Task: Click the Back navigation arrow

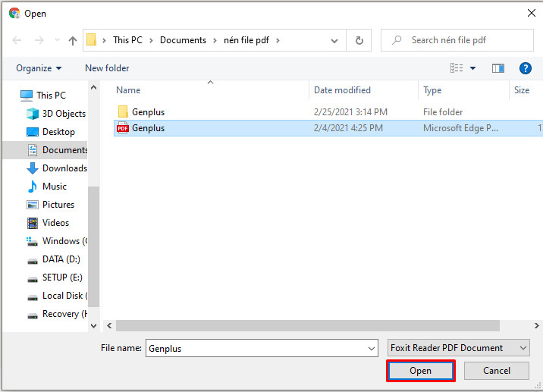Action: coord(17,40)
